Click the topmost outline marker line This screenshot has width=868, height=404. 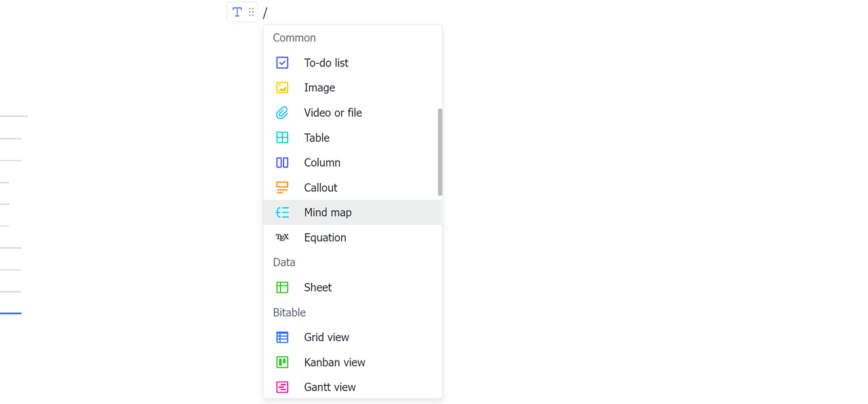pos(14,116)
